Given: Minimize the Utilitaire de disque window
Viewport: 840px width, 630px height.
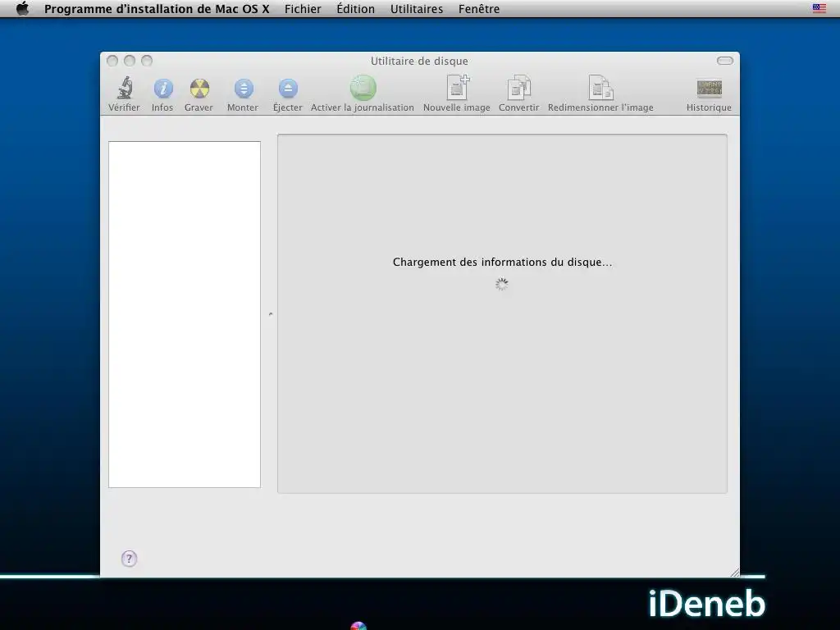Looking at the screenshot, I should point(130,61).
